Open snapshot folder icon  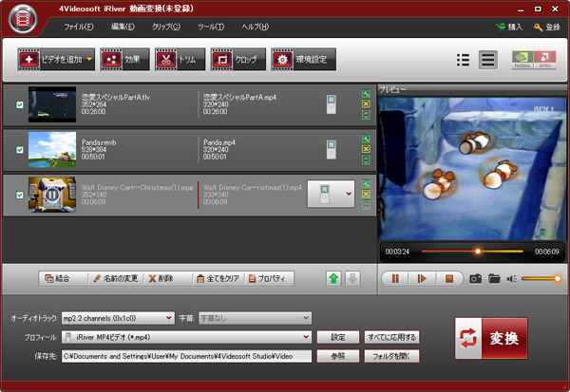pyautogui.click(x=494, y=279)
